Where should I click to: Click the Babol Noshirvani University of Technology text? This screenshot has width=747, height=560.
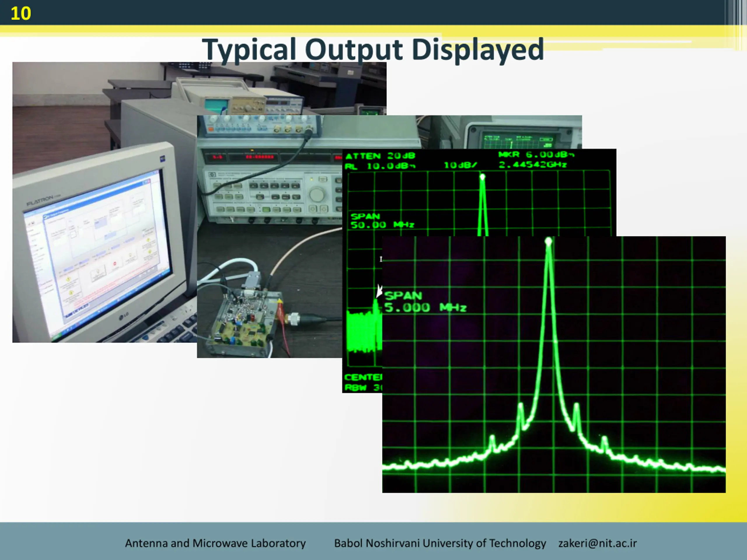click(440, 543)
